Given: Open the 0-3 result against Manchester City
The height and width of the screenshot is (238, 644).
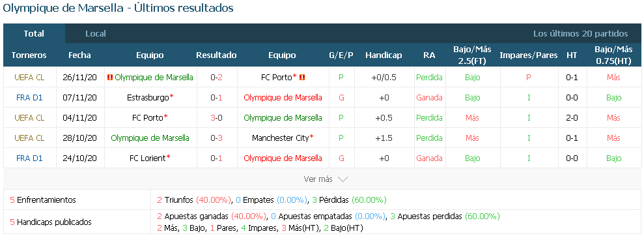Looking at the screenshot, I should pos(216,138).
